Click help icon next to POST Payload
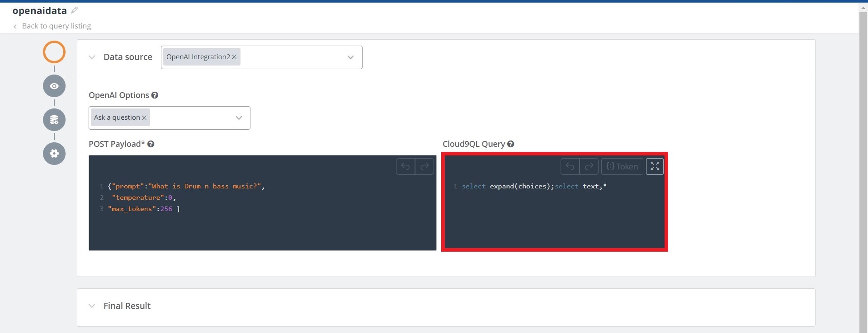 point(151,144)
